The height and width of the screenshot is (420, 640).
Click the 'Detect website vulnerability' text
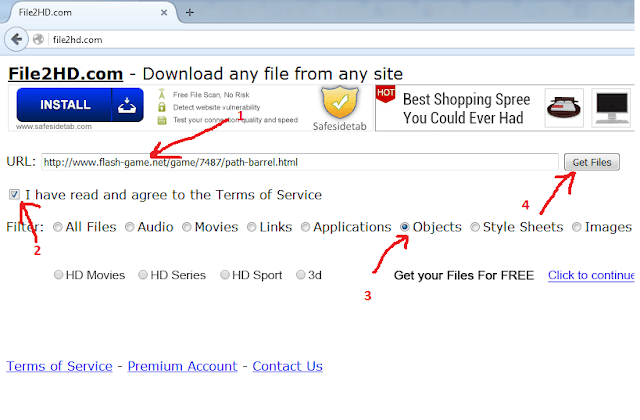point(216,107)
